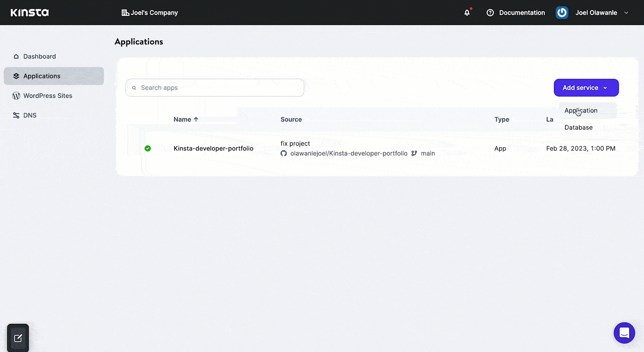This screenshot has height=352, width=644.
Task: Open the notification bell
Action: coord(467,13)
